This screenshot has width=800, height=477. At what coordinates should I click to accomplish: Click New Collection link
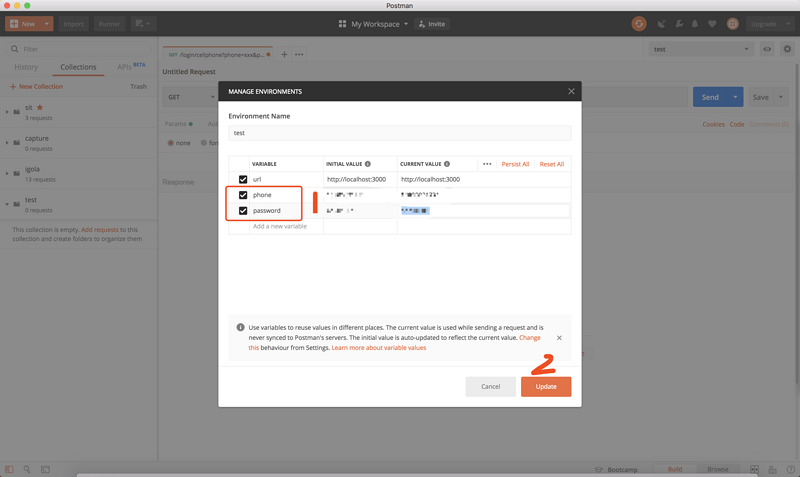tap(36, 87)
